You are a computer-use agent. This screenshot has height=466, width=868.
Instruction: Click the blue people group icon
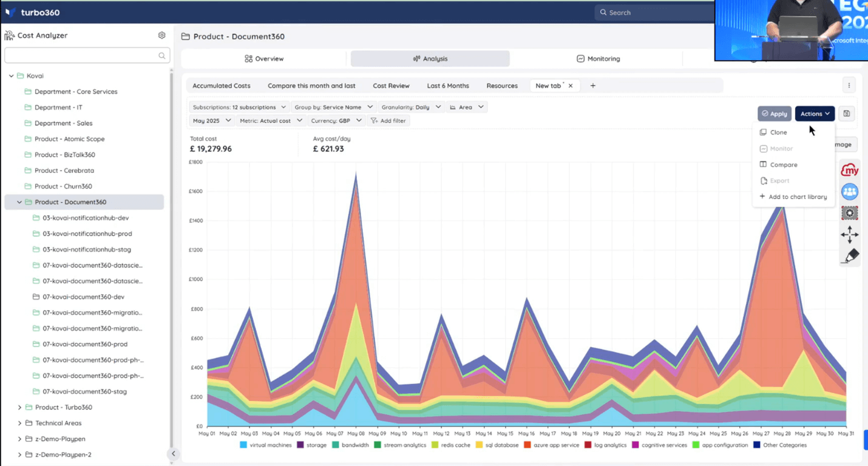(x=849, y=192)
